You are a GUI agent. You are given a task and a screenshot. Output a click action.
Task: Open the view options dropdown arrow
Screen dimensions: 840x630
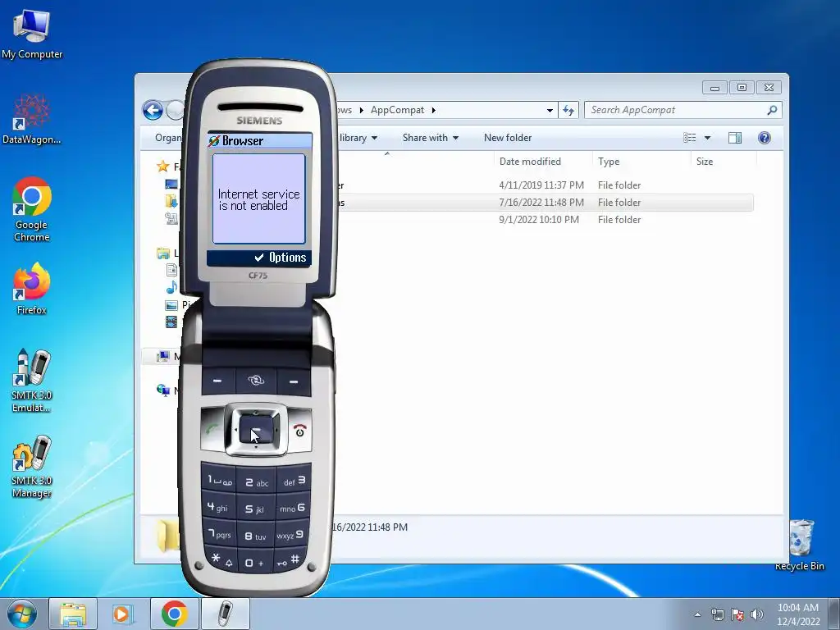(707, 138)
